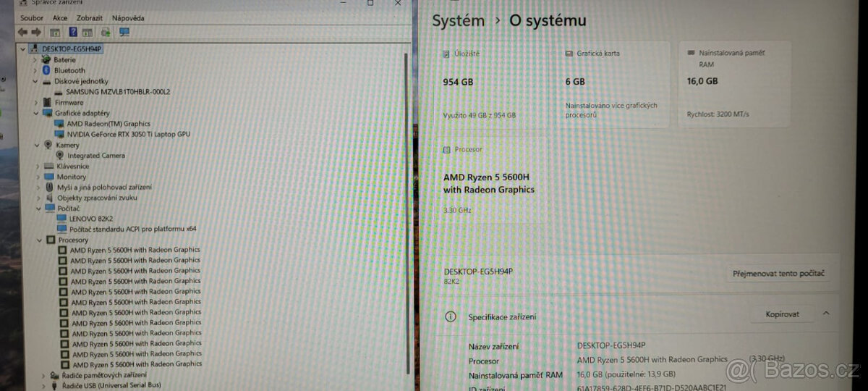This screenshot has height=391, width=868.
Task: Collapse the Procesory category
Action: pyautogui.click(x=39, y=240)
